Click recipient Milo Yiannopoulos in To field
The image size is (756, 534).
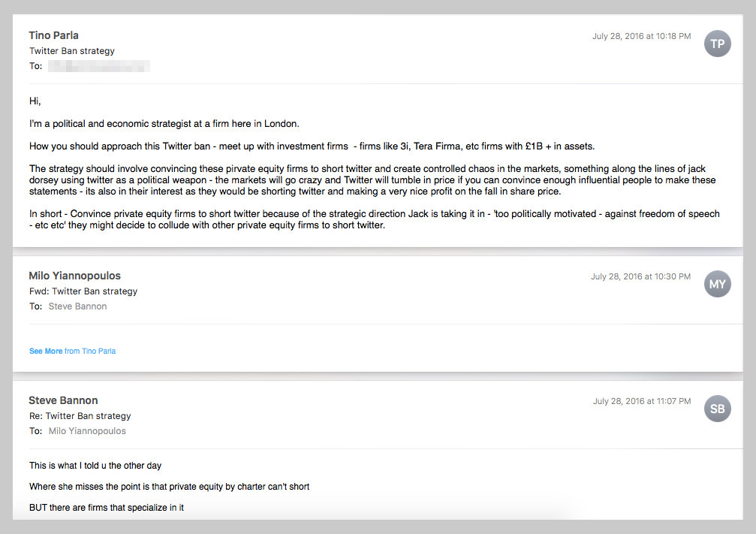point(87,431)
